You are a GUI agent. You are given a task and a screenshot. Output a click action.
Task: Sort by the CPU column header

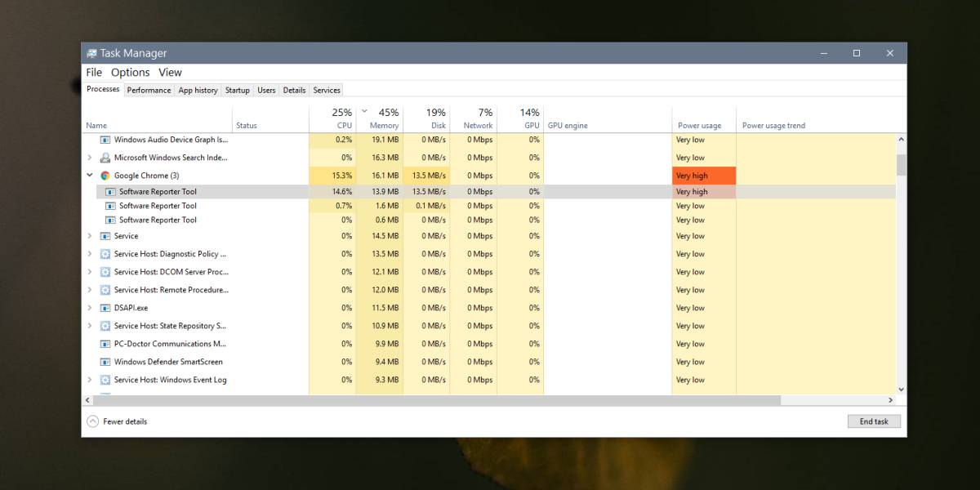332,118
